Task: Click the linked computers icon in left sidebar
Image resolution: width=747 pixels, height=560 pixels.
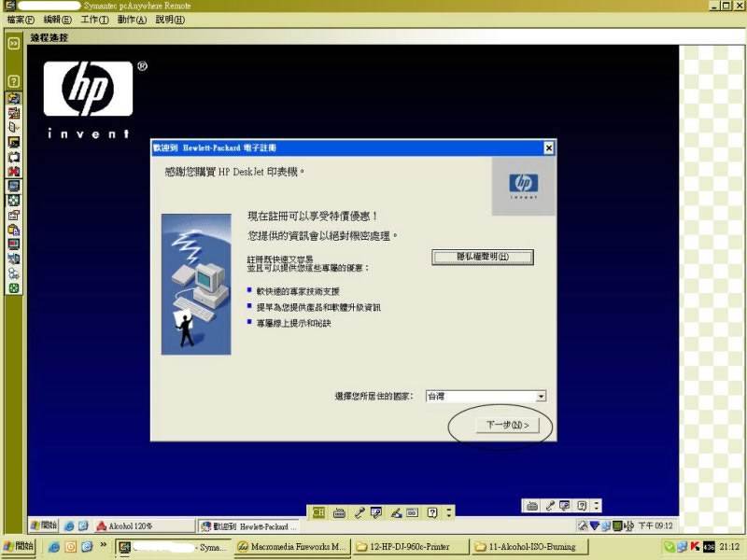Action: click(14, 259)
